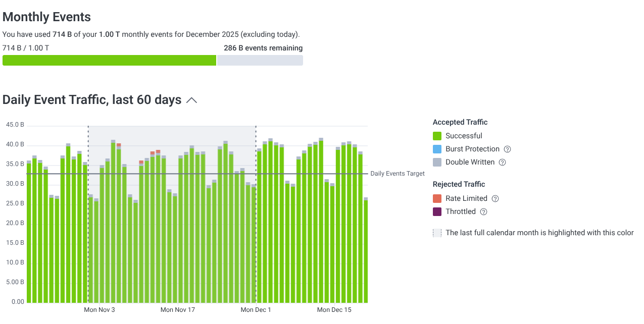The width and height of the screenshot is (644, 324).
Task: Open the Rate Limited help tooltip icon
Action: 496,199
